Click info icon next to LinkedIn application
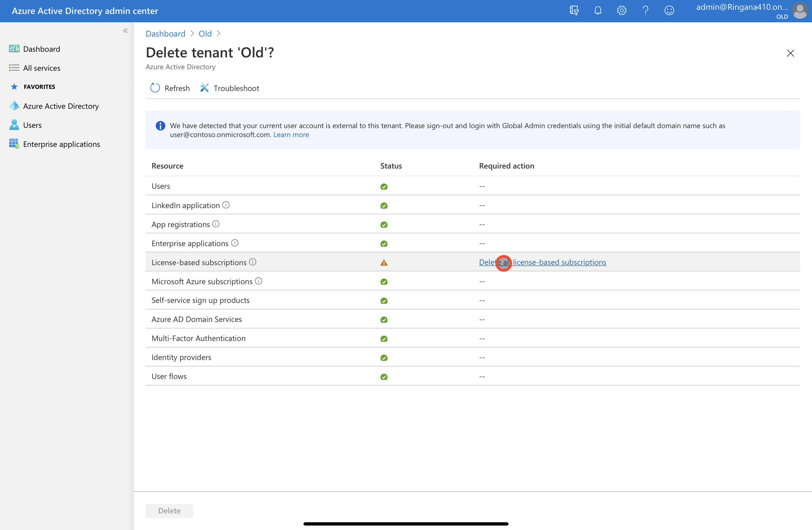Viewport: 812px width, 530px height. click(x=226, y=205)
